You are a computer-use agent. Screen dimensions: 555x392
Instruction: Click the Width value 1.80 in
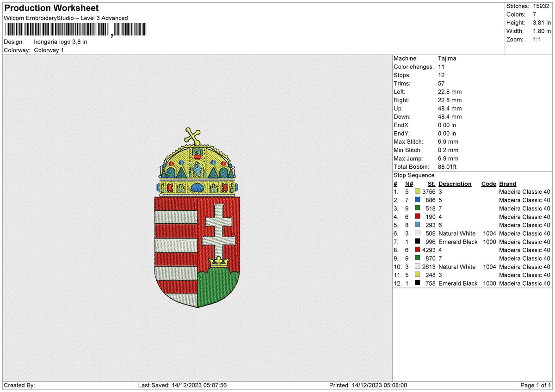pyautogui.click(x=542, y=31)
